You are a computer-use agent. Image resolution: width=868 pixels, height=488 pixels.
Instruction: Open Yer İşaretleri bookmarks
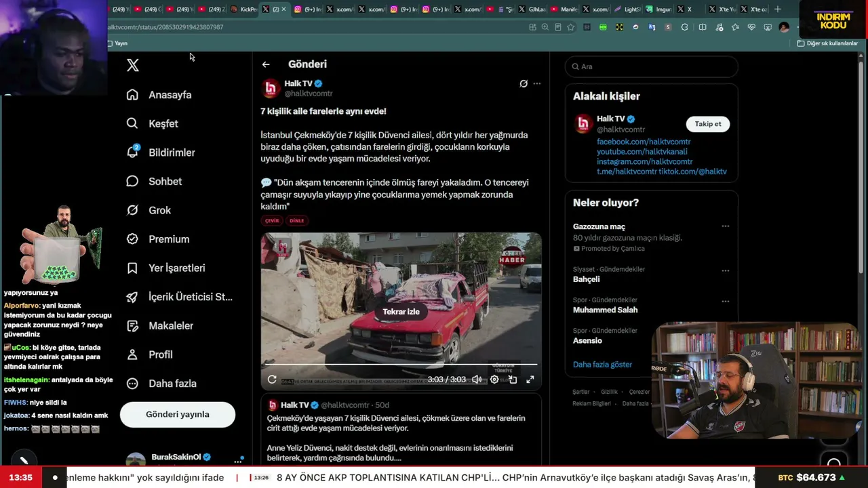165,268
